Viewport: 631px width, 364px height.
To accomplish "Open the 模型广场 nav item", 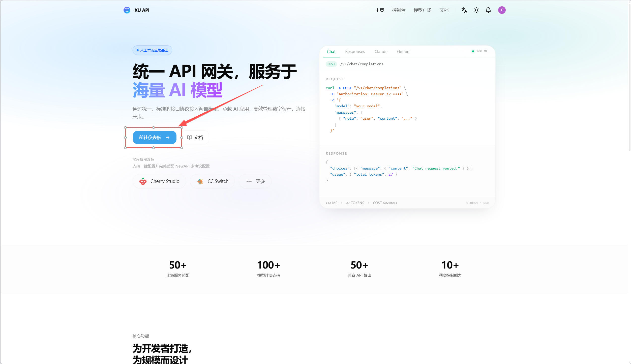I will pyautogui.click(x=422, y=10).
